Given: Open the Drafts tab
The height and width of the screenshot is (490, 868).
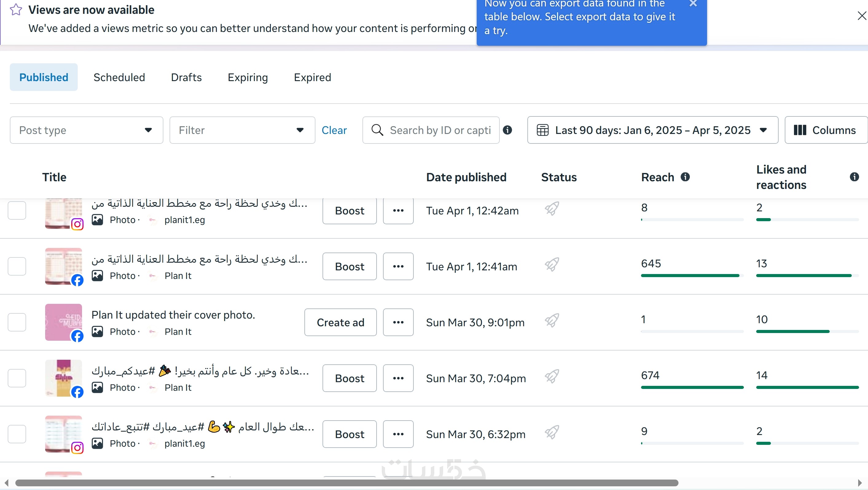Looking at the screenshot, I should (186, 77).
